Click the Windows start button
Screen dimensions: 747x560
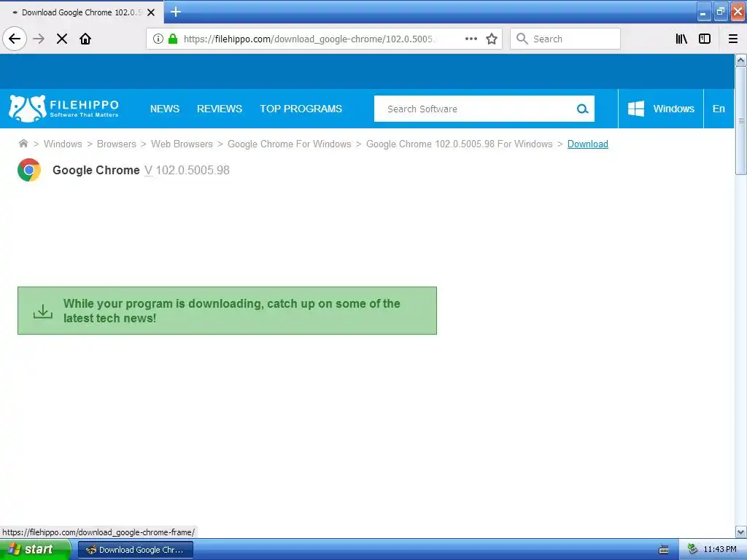point(35,550)
